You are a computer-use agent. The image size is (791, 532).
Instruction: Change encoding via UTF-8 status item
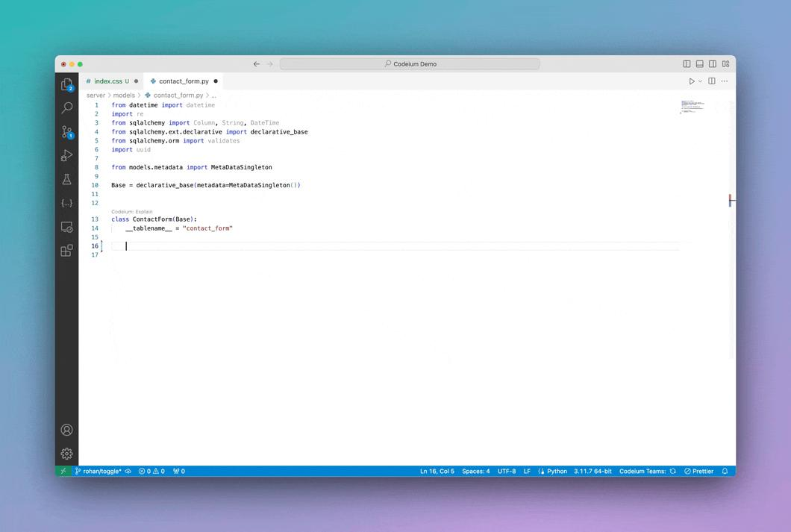coord(507,471)
